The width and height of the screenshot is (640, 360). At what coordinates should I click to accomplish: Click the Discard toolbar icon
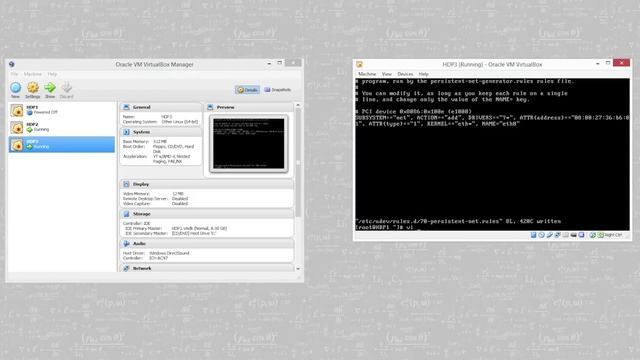(67, 87)
